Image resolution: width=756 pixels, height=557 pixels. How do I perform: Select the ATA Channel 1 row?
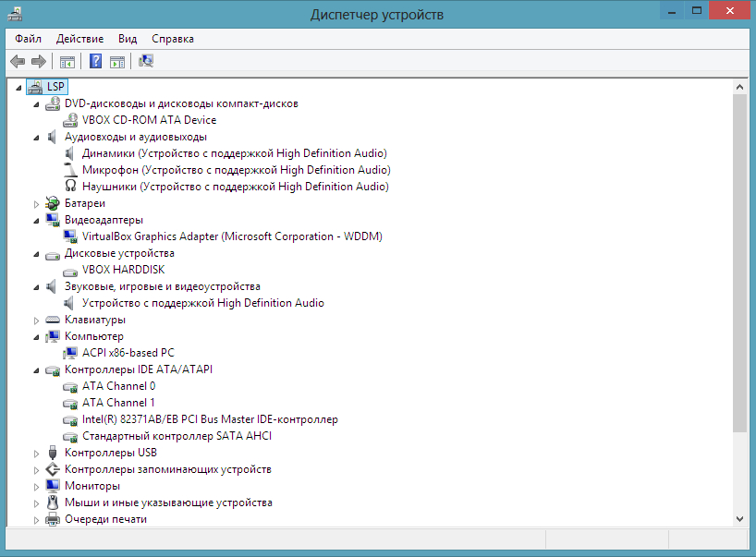pyautogui.click(x=118, y=403)
